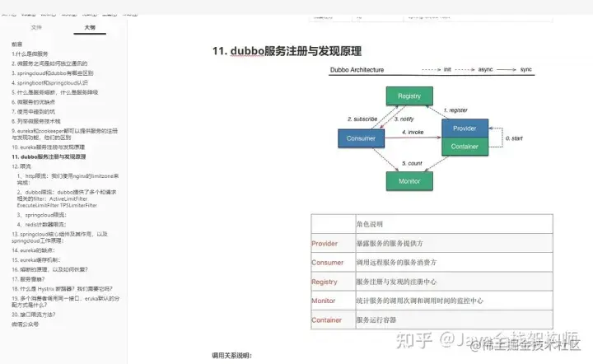Click the '3. notify' label in diagram
This screenshot has width=593, height=364.
click(x=404, y=119)
